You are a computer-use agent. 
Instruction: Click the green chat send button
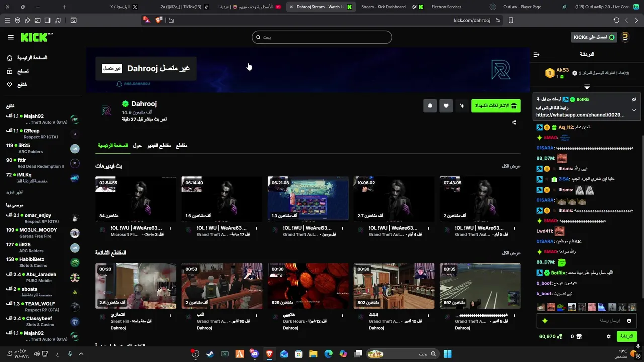627,336
